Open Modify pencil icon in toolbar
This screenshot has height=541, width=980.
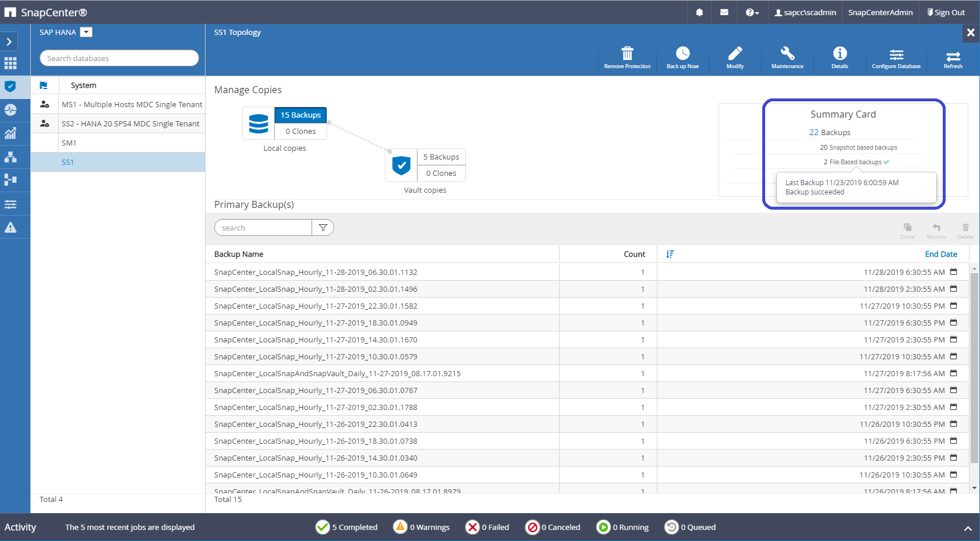tap(735, 57)
